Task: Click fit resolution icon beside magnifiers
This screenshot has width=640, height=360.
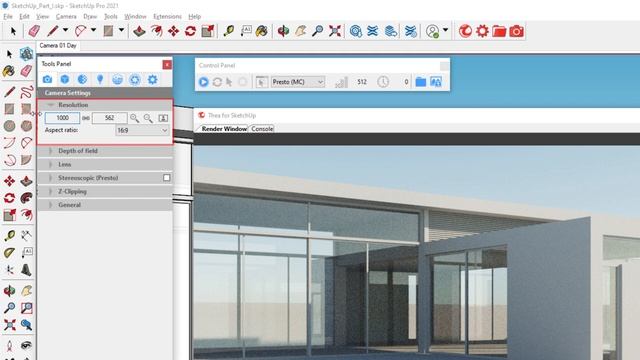Action: pos(163,118)
